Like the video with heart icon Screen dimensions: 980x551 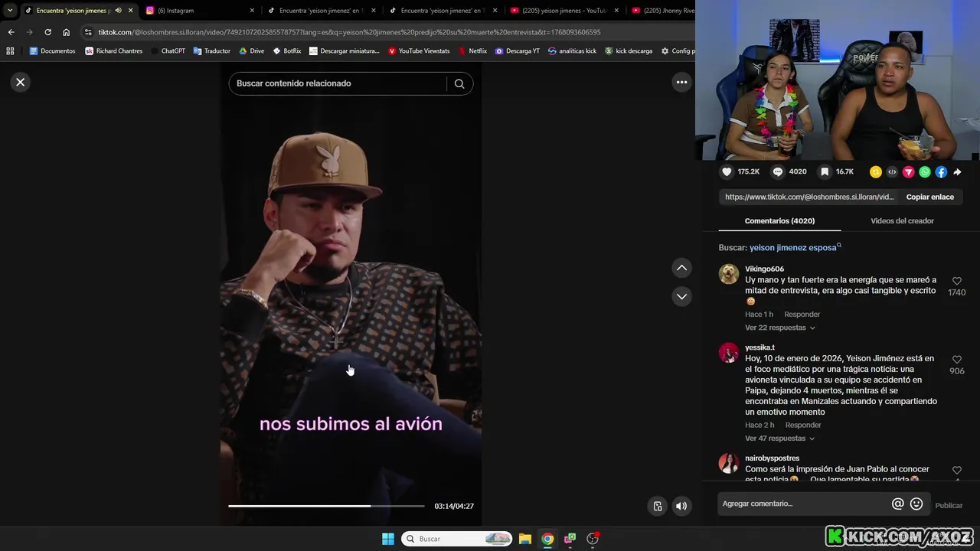click(x=727, y=172)
